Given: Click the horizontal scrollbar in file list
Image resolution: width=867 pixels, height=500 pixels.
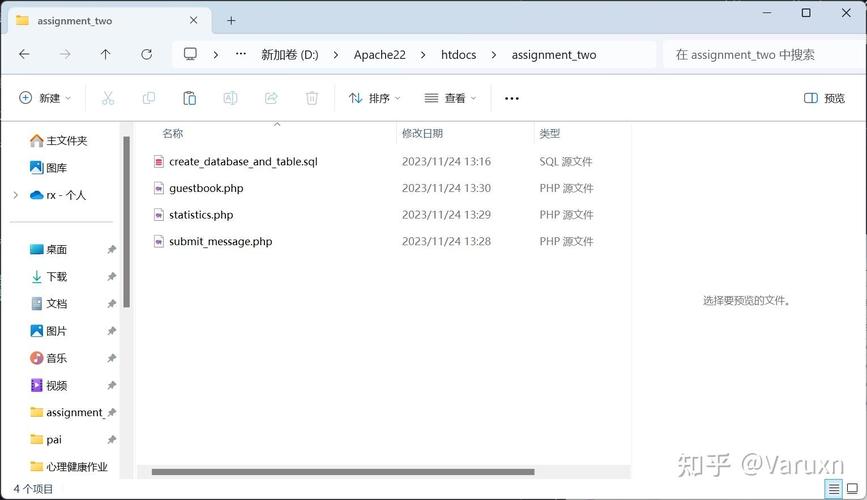Looking at the screenshot, I should pos(343,472).
